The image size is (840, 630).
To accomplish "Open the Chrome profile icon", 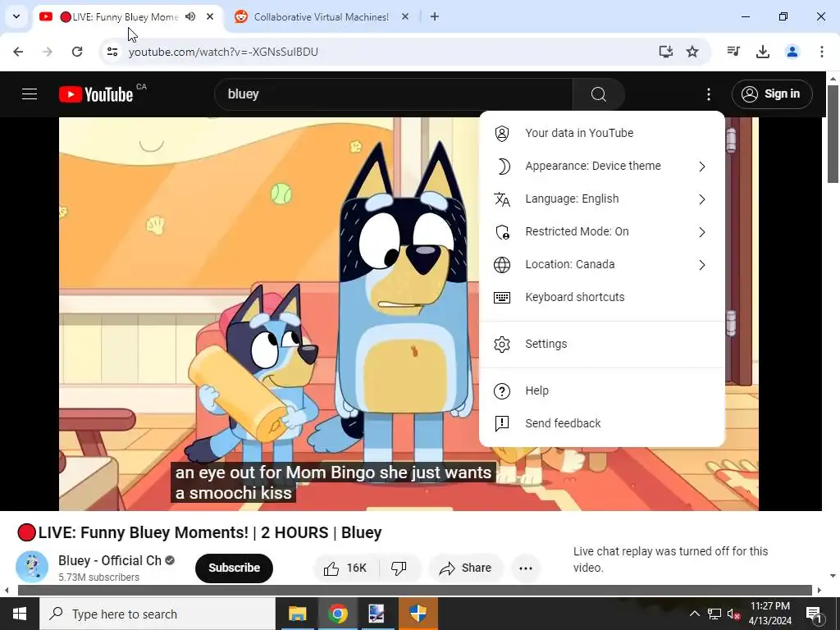I will coord(792,52).
